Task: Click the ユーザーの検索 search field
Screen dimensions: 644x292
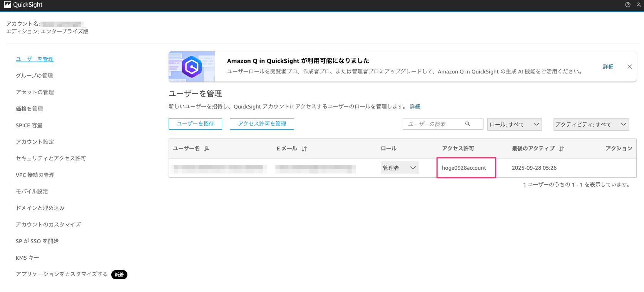Action: point(443,124)
